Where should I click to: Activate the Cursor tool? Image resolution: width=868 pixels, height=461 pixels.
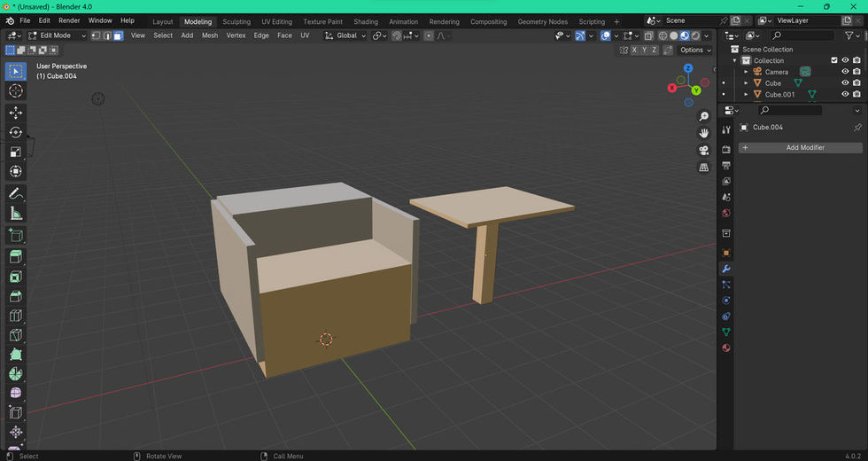click(x=16, y=90)
